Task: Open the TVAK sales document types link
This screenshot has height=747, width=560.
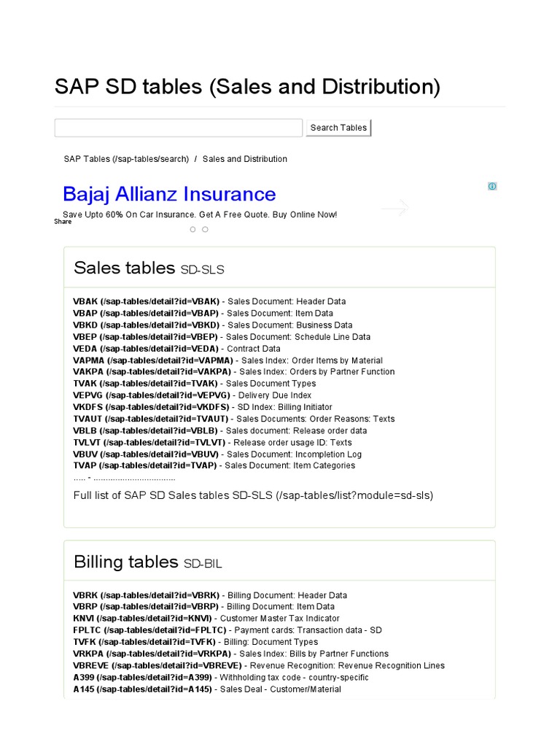Action: [x=145, y=384]
